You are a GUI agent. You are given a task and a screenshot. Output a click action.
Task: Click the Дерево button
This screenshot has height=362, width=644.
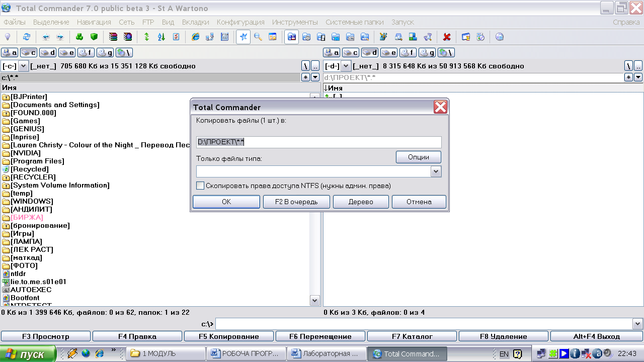[x=361, y=202]
